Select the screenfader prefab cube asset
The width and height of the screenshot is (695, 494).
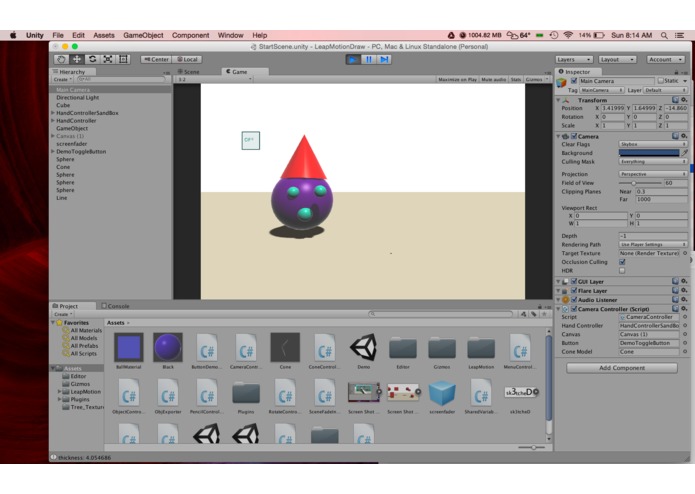(x=442, y=397)
